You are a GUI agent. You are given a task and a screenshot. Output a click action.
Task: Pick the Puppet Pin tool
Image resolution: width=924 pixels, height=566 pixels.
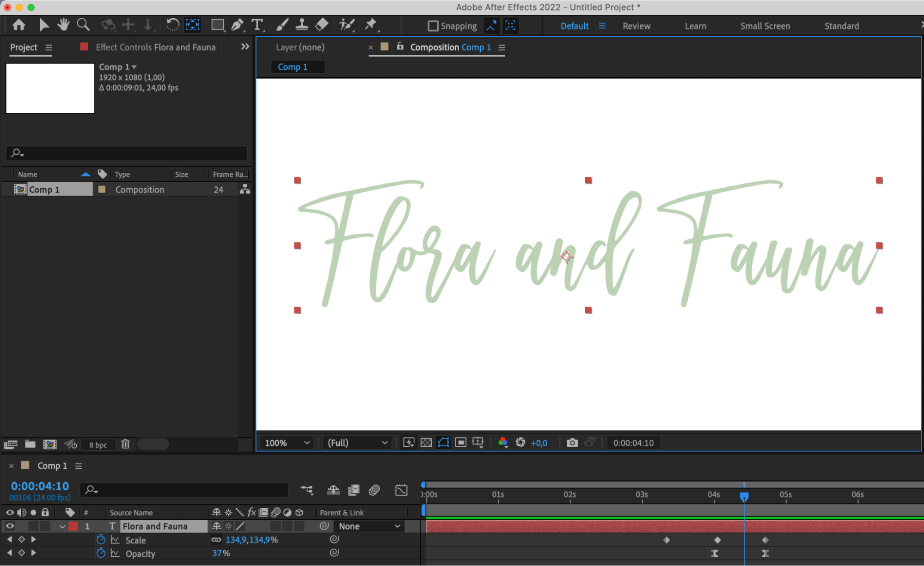(371, 25)
